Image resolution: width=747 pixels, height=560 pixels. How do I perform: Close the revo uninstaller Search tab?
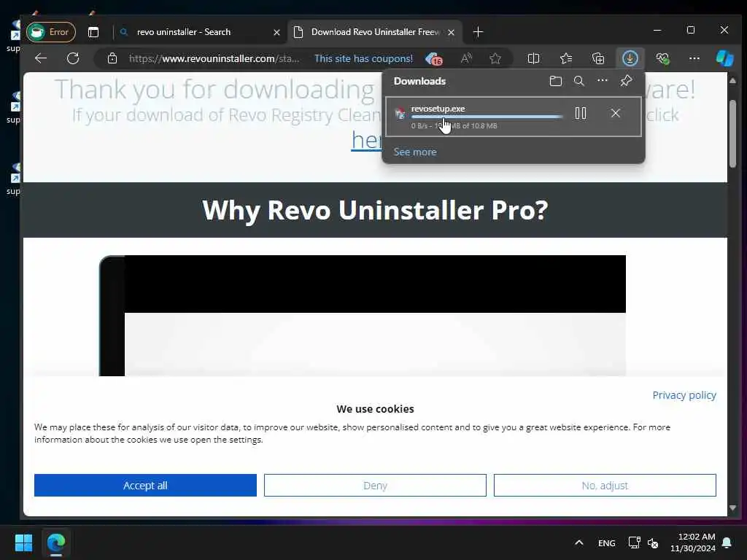coord(276,32)
